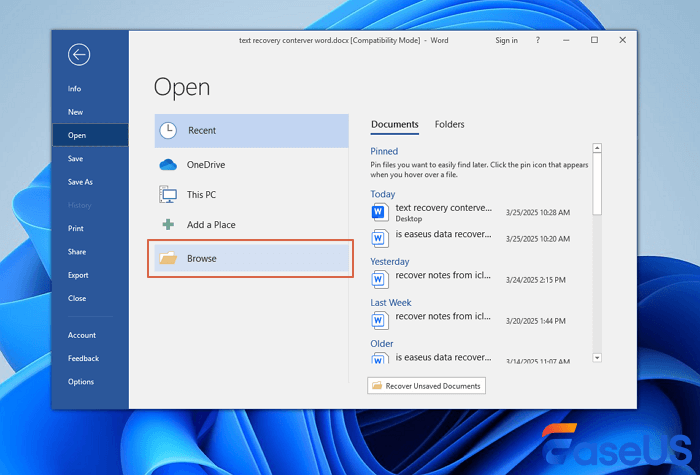Click the Add a Place plus icon
The image size is (700, 475).
pos(168,225)
